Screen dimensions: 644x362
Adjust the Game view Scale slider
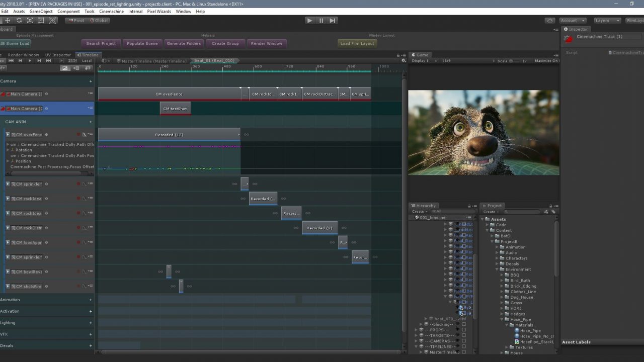click(514, 61)
